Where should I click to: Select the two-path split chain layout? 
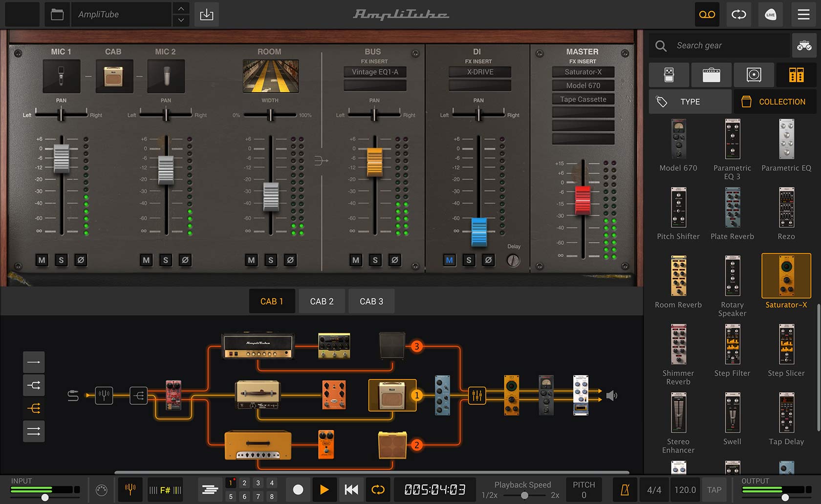click(34, 385)
